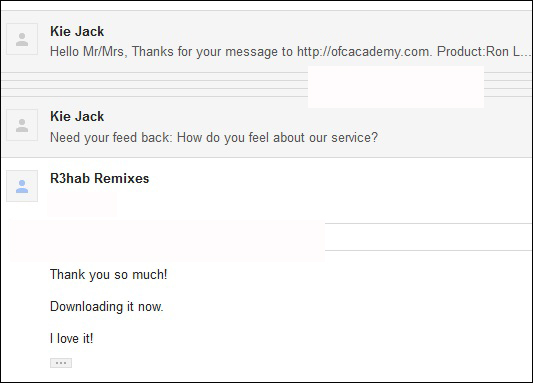Expand trimmed content with the ellipsis button

pyautogui.click(x=61, y=363)
